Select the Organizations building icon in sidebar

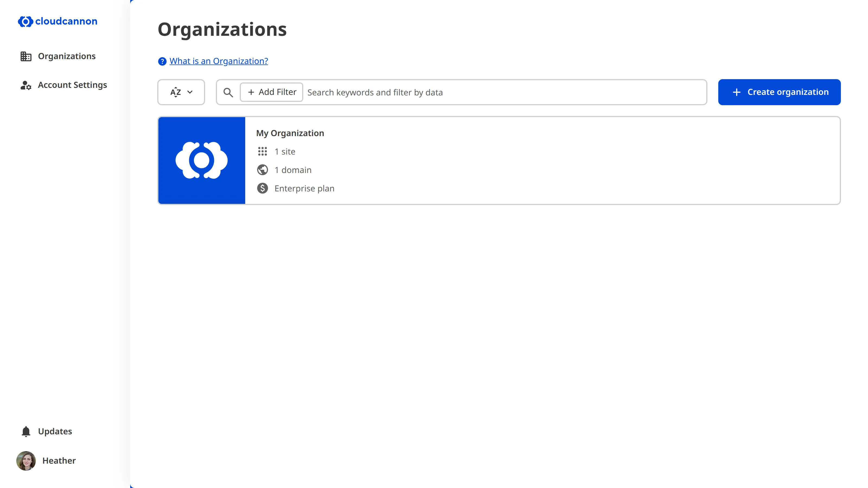pyautogui.click(x=25, y=56)
